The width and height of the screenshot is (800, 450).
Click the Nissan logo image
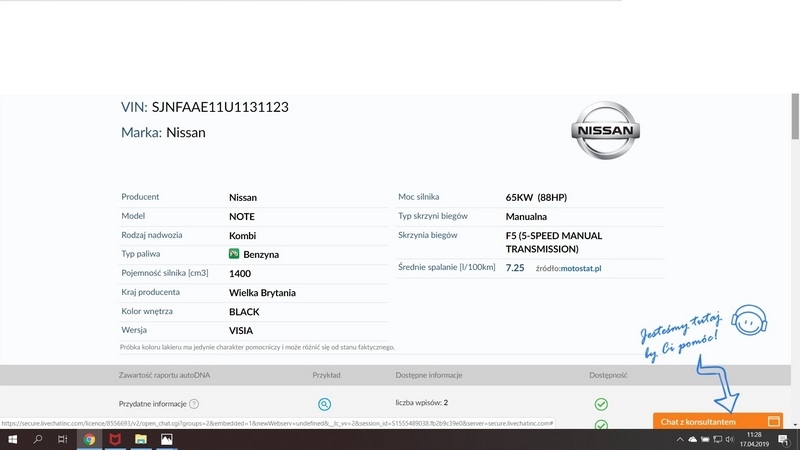[606, 130]
